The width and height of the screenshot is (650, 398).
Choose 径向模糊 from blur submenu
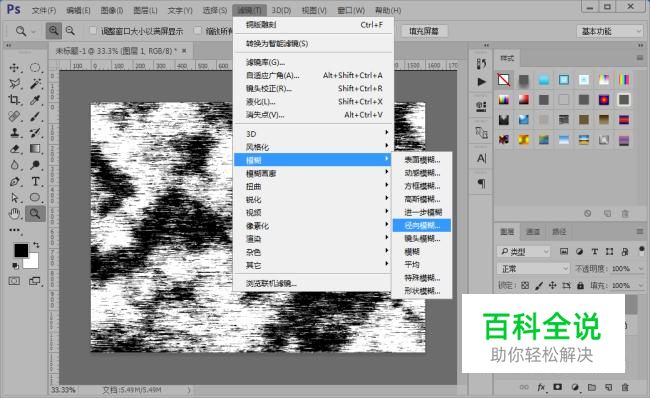[422, 226]
